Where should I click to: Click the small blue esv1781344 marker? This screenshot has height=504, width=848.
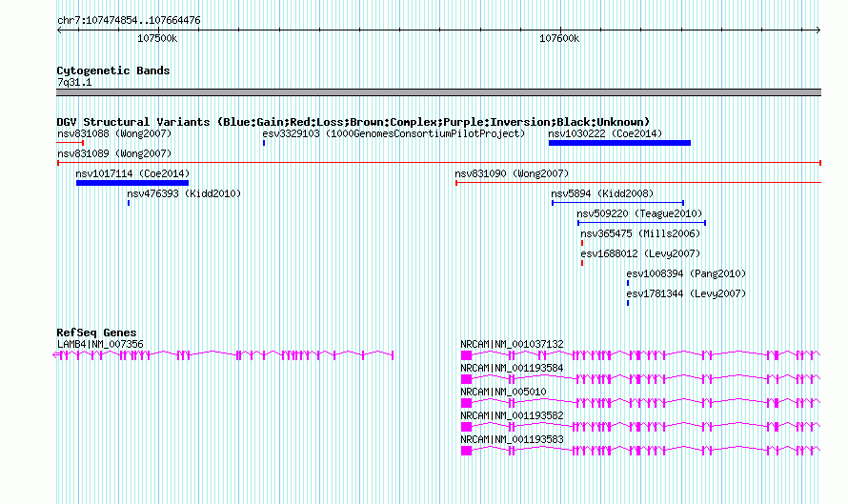click(628, 303)
